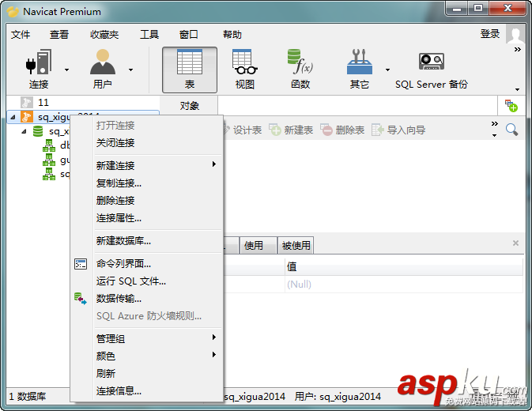Open the 用户 (User) toolbar icon
This screenshot has width=532, height=411.
click(x=103, y=70)
